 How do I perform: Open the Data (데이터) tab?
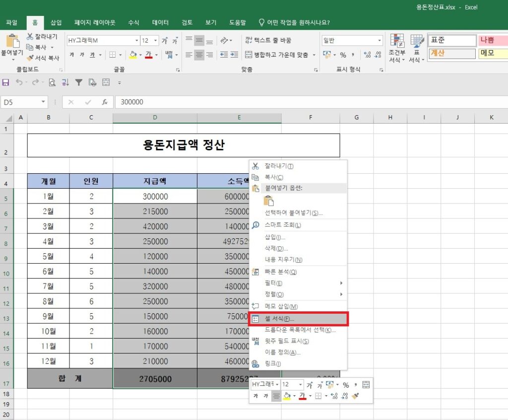coord(160,22)
